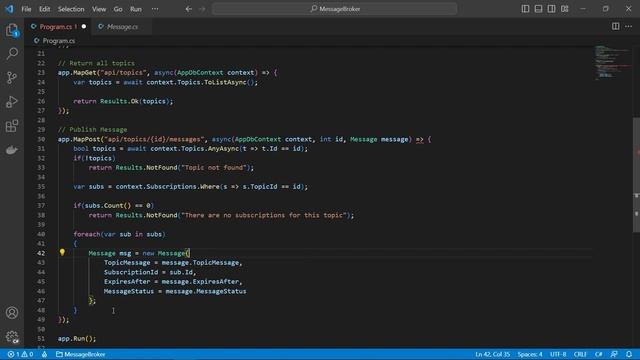Open the Run menu
Screen dimensions: 640x360
[136, 9]
